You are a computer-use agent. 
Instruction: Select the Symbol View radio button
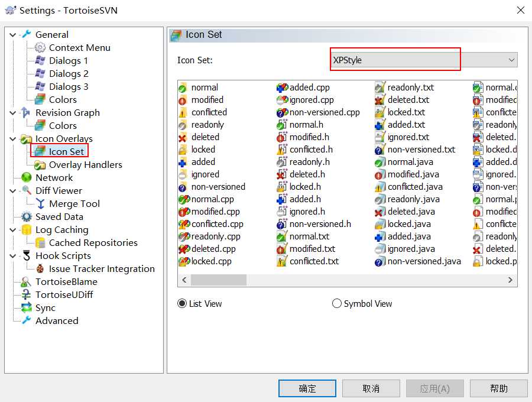[x=336, y=303]
